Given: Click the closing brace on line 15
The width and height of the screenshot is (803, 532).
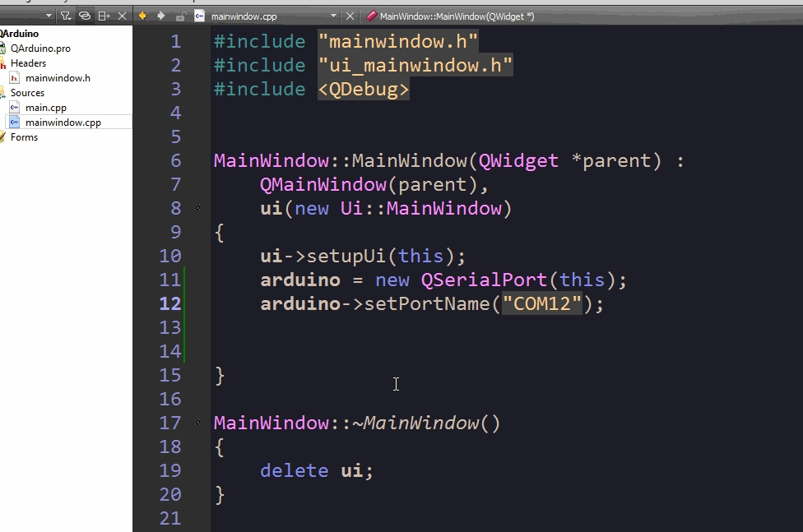Looking at the screenshot, I should click(219, 375).
